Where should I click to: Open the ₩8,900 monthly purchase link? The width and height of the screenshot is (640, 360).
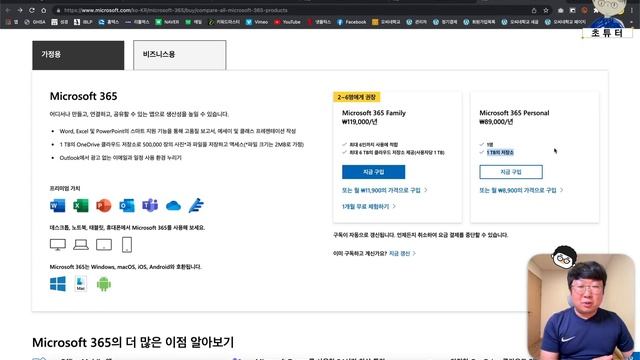click(x=521, y=190)
